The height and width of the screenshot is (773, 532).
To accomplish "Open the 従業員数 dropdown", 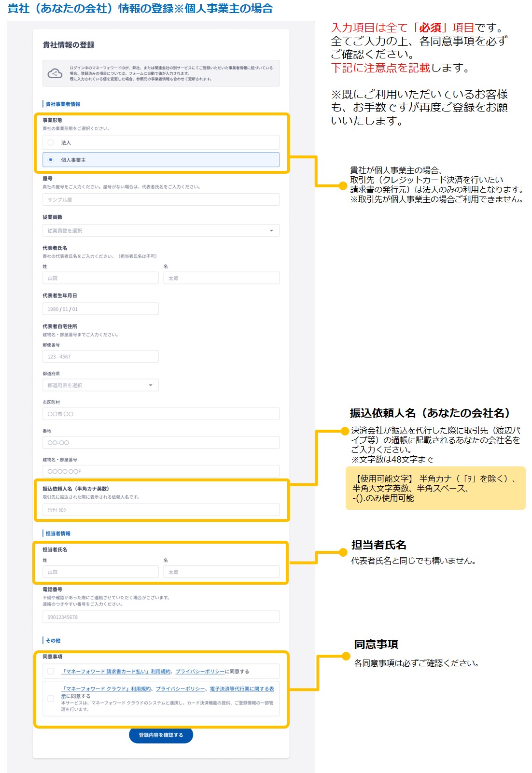I will pos(160,231).
